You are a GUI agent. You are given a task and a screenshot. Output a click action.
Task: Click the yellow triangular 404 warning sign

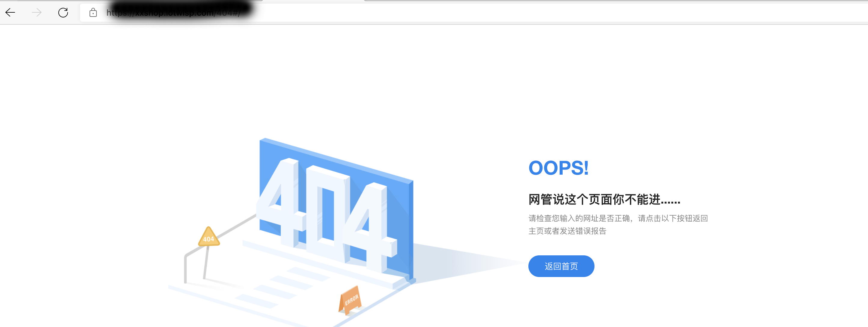tap(209, 237)
